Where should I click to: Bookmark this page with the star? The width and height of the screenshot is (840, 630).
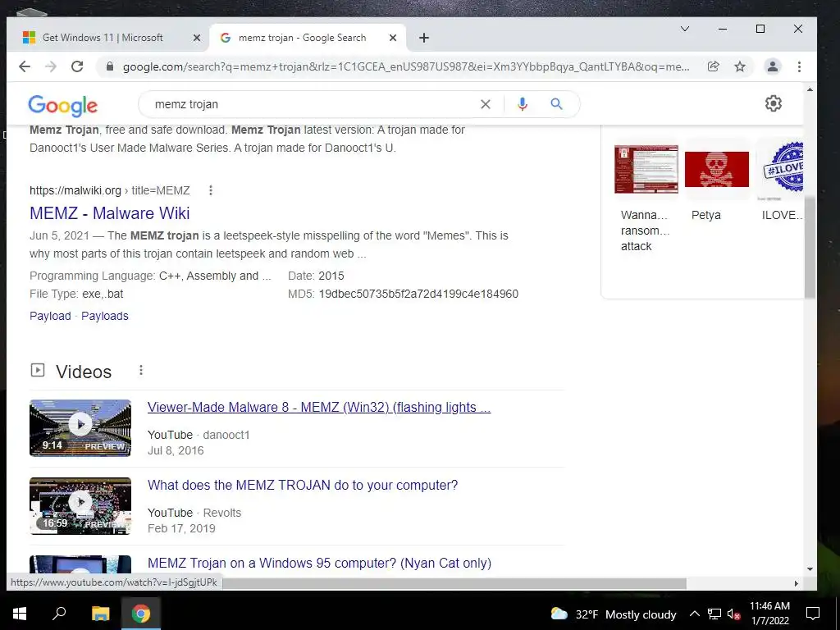click(740, 66)
